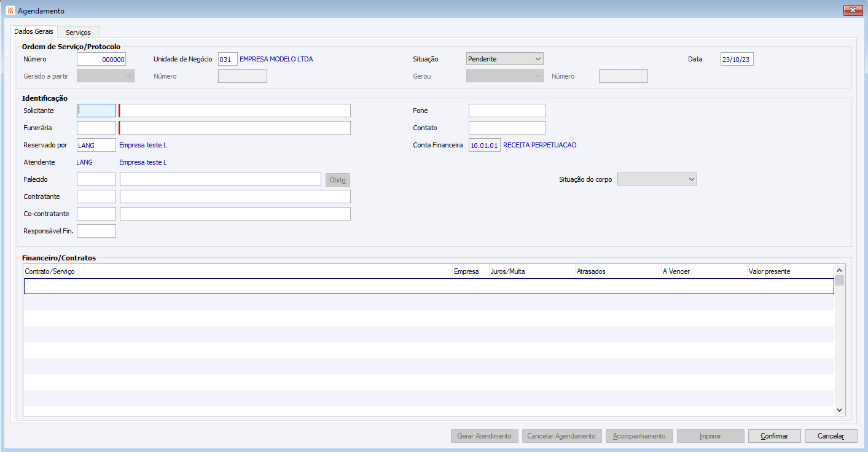Click the Óbito button next to Falecido

coord(338,180)
